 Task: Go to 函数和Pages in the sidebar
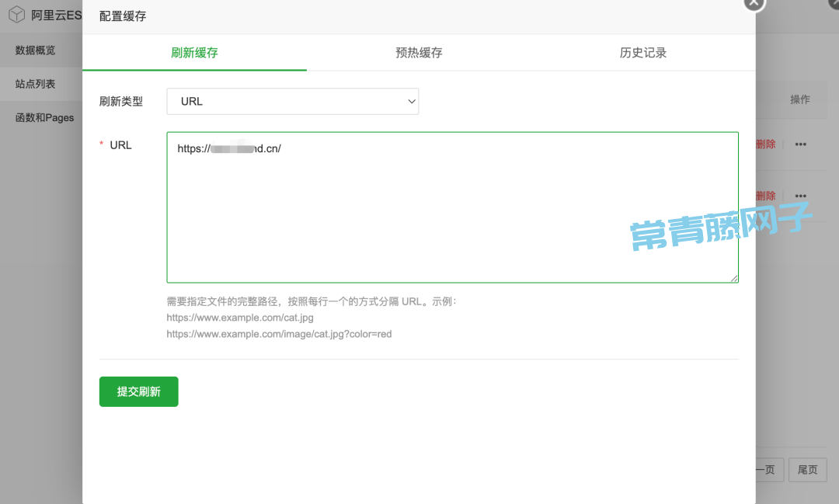pos(44,118)
